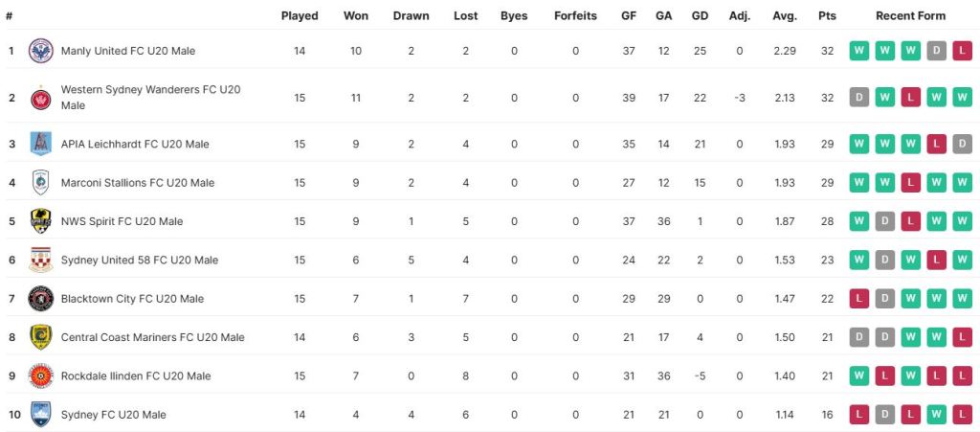Click the Manly United FC club logo
The width and height of the screenshot is (980, 432).
(40, 51)
